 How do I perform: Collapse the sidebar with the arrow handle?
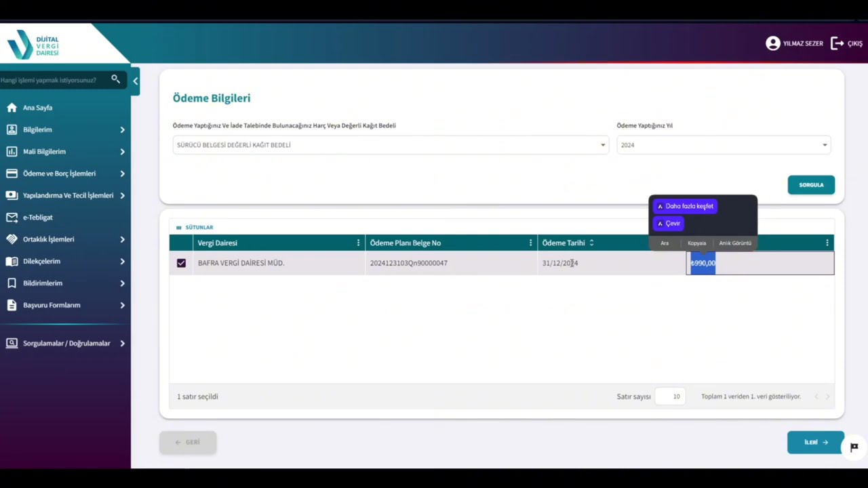click(135, 81)
